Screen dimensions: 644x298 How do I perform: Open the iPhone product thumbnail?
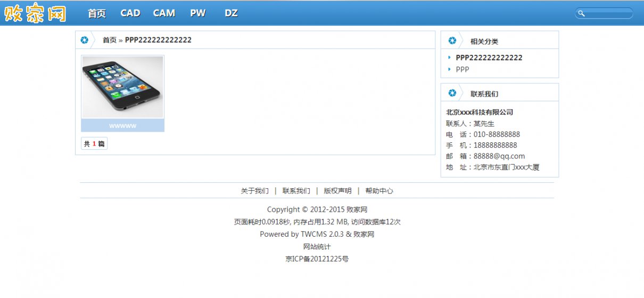click(x=122, y=87)
